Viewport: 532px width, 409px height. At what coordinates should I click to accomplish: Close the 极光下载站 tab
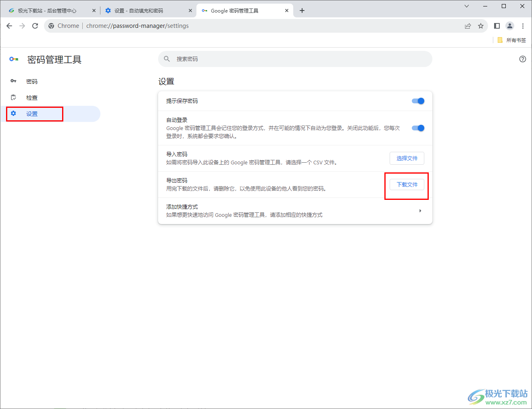pos(94,10)
